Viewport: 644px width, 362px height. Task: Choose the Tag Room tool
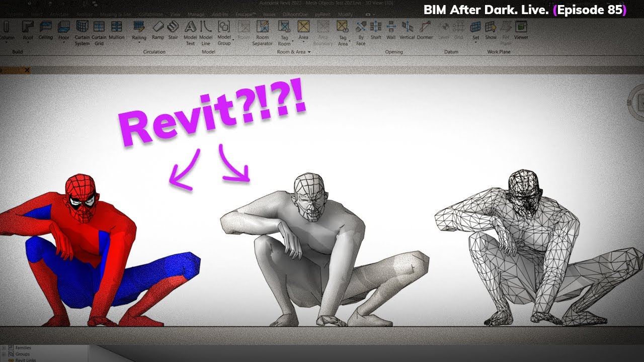[x=284, y=33]
